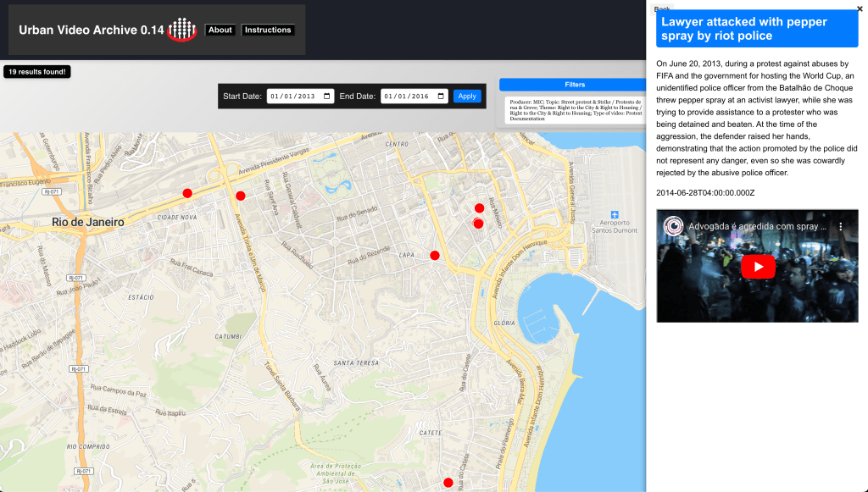The image size is (868, 492).
Task: Select the red marker above Cidade Nova
Action: click(187, 193)
